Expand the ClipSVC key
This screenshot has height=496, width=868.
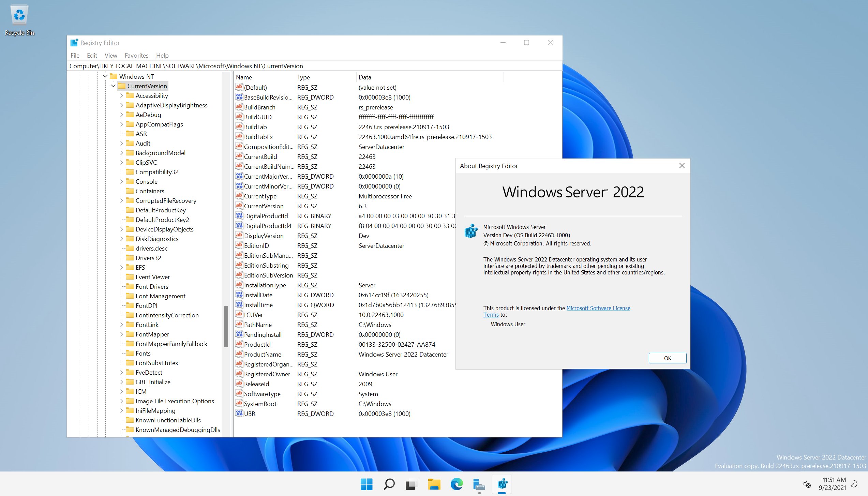click(122, 162)
